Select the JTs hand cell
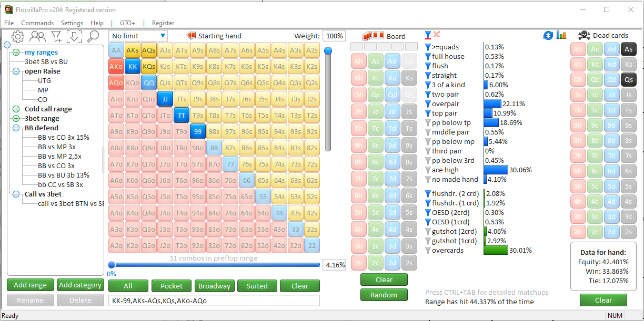The image size is (644, 321). 182,99
